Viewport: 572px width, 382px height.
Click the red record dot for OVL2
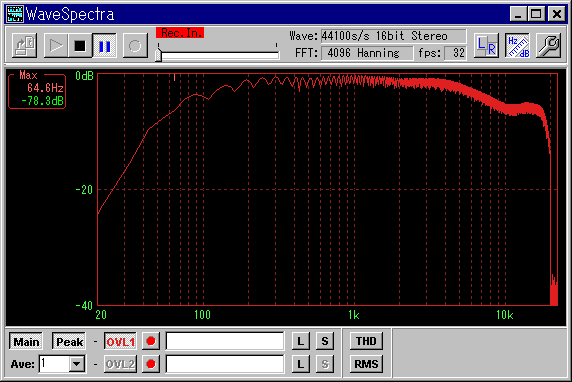[x=151, y=364]
